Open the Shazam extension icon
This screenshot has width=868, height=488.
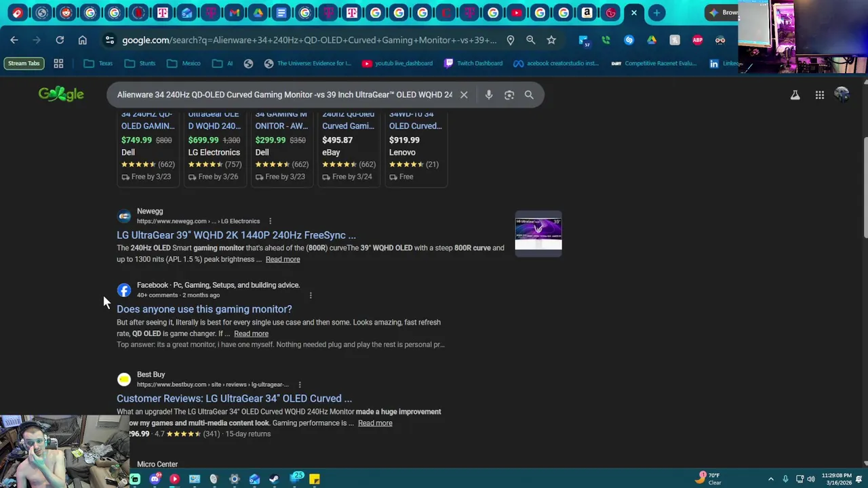(629, 40)
